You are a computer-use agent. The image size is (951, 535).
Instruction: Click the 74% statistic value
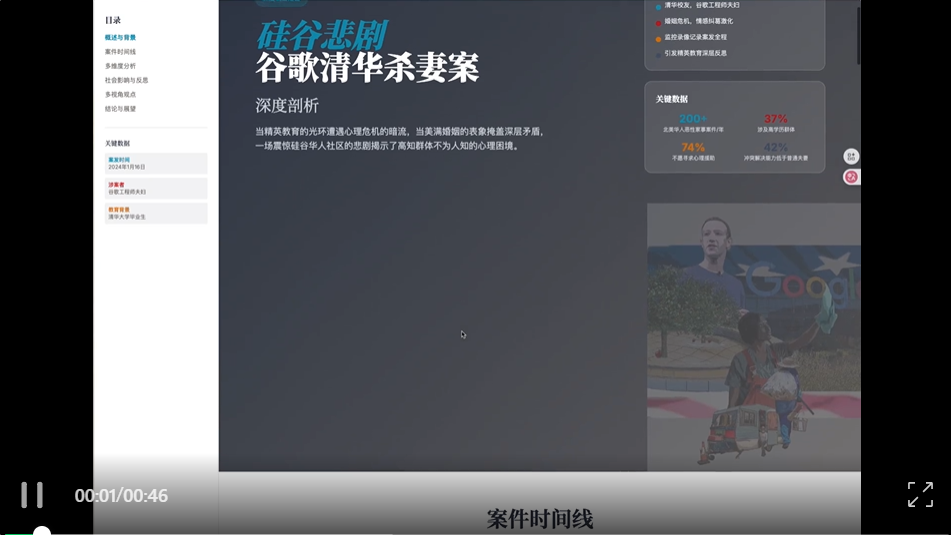693,147
